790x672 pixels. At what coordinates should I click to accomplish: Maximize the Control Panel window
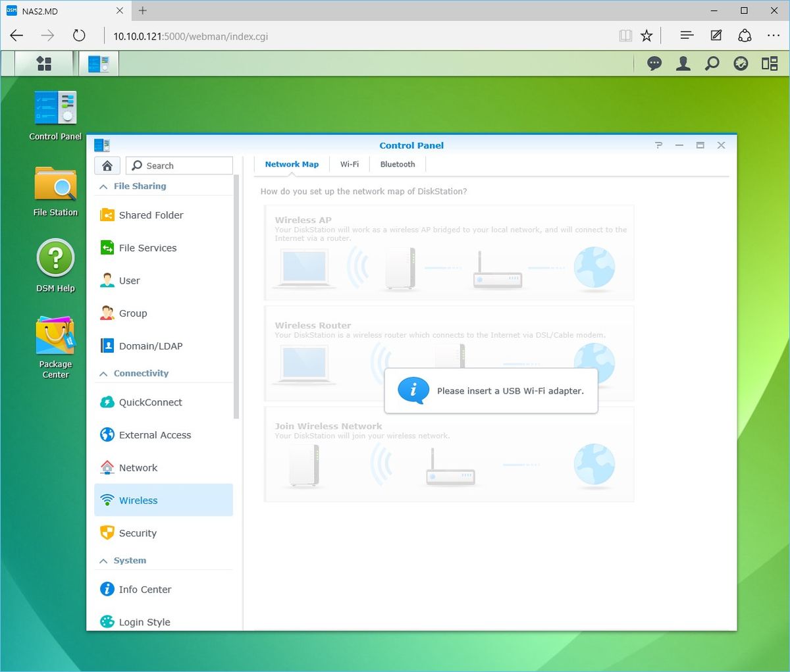point(700,145)
